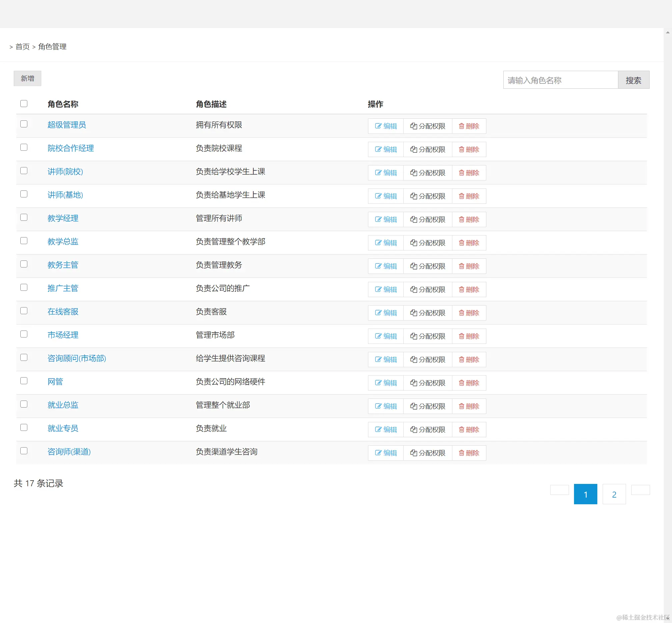Focus the 请输入角色名称 search field
This screenshot has height=623, width=672.
click(560, 80)
